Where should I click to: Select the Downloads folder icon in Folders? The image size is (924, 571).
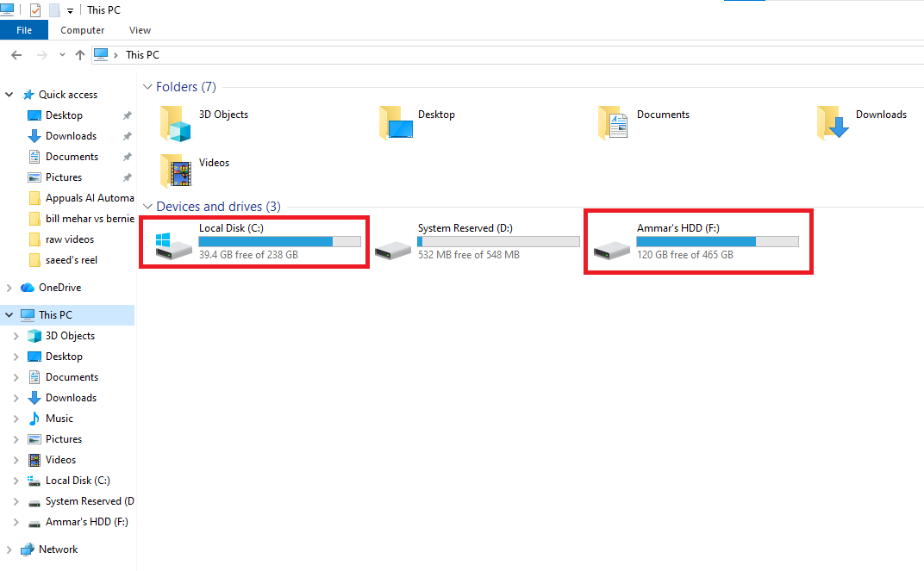point(833,122)
